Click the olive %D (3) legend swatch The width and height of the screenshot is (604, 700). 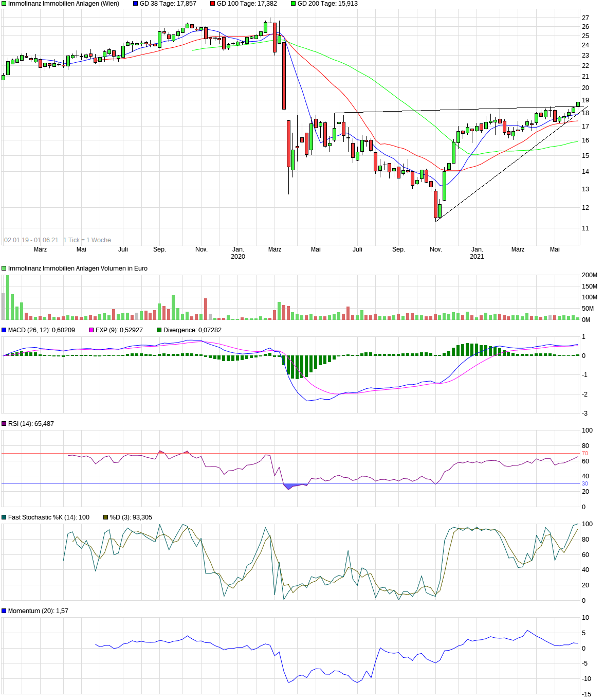click(x=106, y=517)
